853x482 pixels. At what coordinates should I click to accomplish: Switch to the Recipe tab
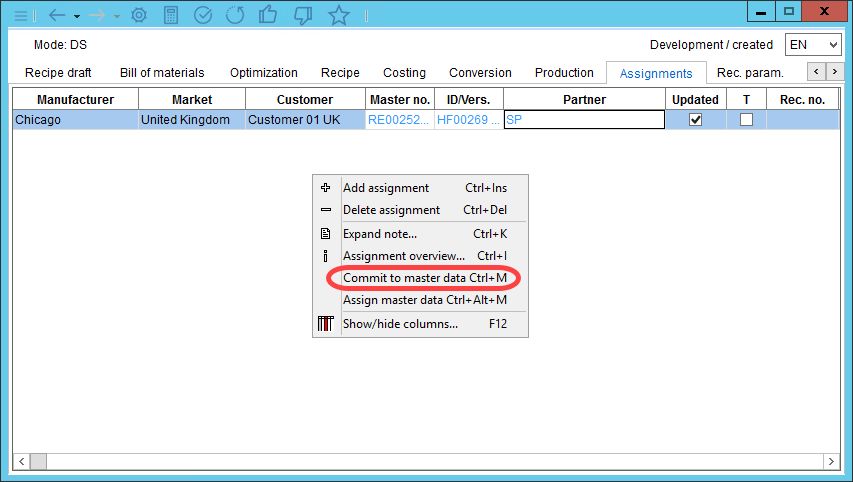[340, 73]
